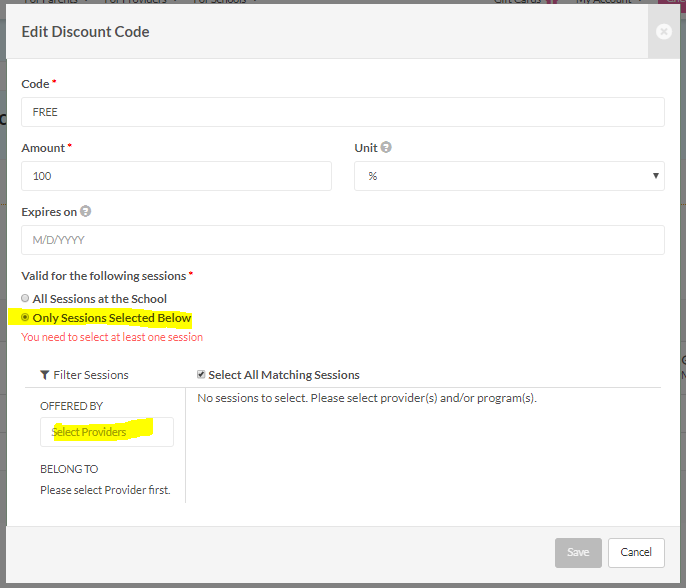This screenshot has width=686, height=588.
Task: Click the Expires on date field
Action: [x=342, y=240]
